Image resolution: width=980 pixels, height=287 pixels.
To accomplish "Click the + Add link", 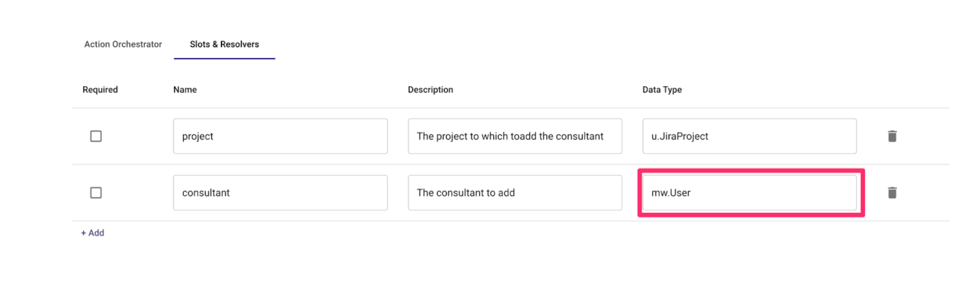I will pos(93,233).
